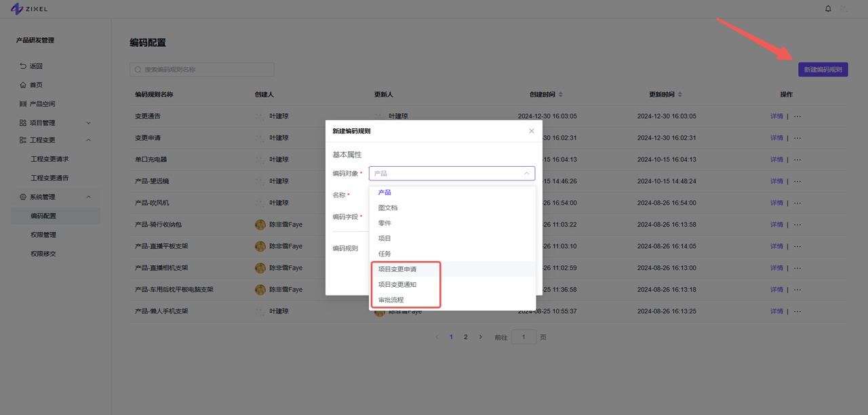Sort by 创建时间 column arrows
The width and height of the screenshot is (868, 415).
(x=561, y=94)
